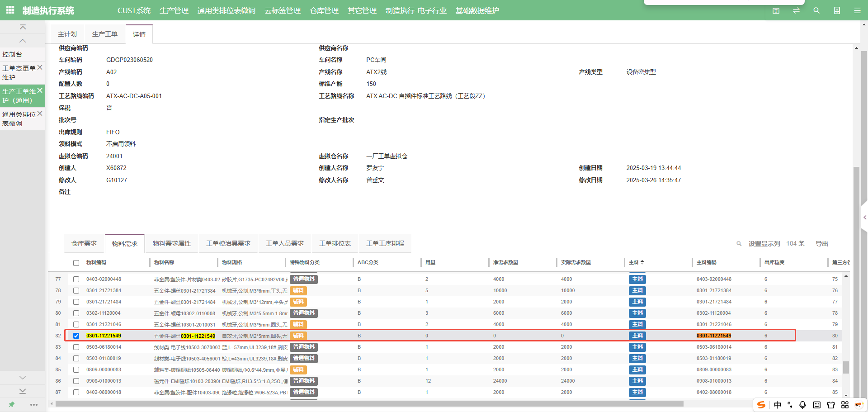Image resolution: width=868 pixels, height=412 pixels.
Task: Sort by the 主料 column header arrow
Action: pos(642,262)
